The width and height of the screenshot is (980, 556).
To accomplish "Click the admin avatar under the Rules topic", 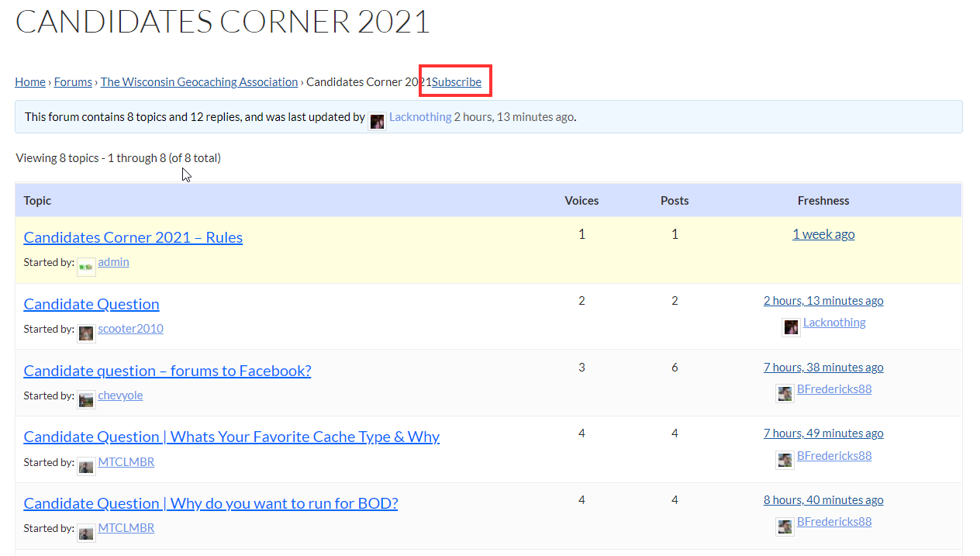I will coord(86,267).
